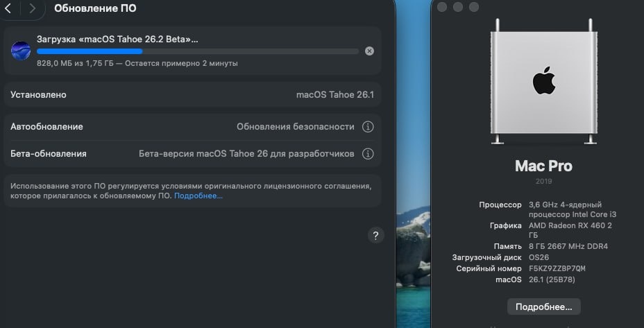Close the About This Mac window
Image resolution: width=644 pixels, height=328 pixels.
point(442,7)
